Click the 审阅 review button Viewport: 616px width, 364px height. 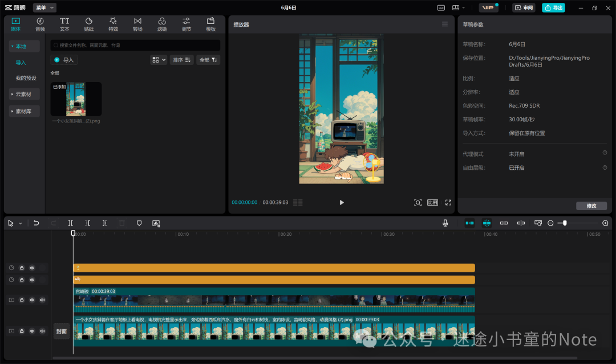click(x=524, y=7)
